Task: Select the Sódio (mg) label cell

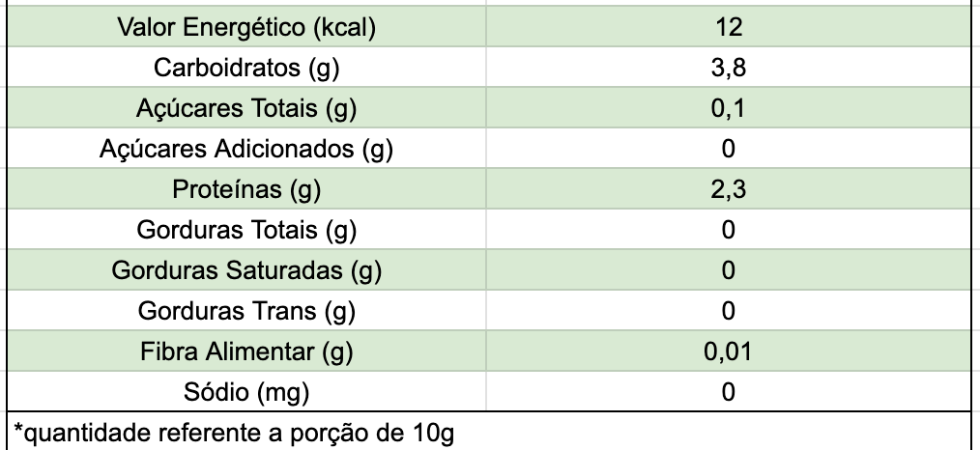Action: click(x=245, y=393)
